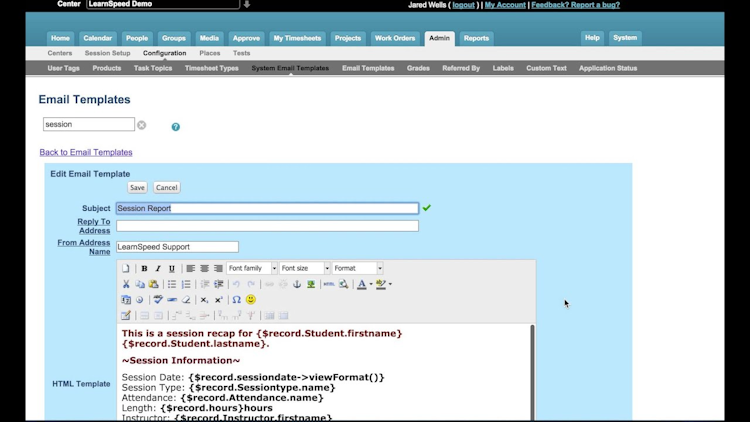
Task: Open the highlight color picker arrow
Action: click(390, 284)
